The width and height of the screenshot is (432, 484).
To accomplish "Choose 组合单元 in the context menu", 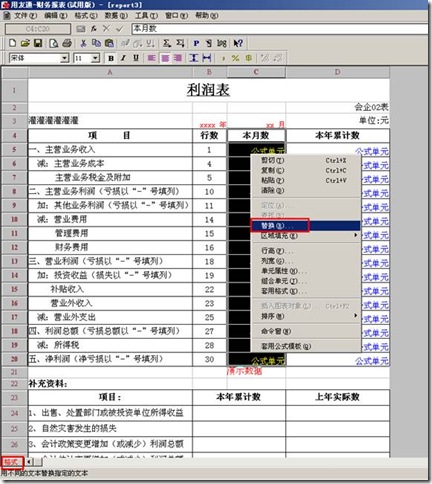I will (x=305, y=281).
